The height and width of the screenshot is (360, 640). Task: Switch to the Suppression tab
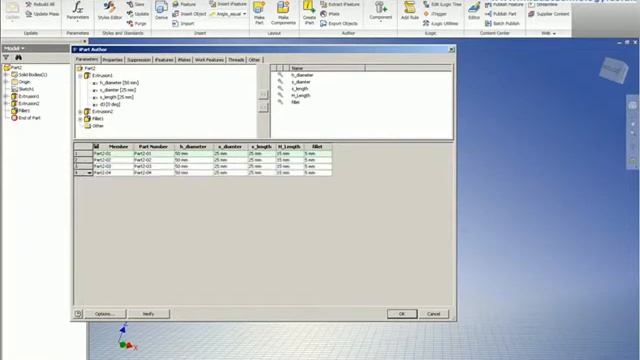click(x=138, y=60)
